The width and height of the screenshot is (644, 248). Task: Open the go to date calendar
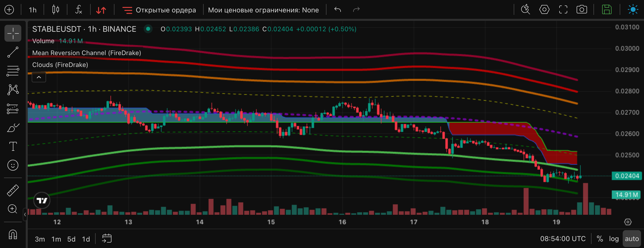click(x=107, y=239)
